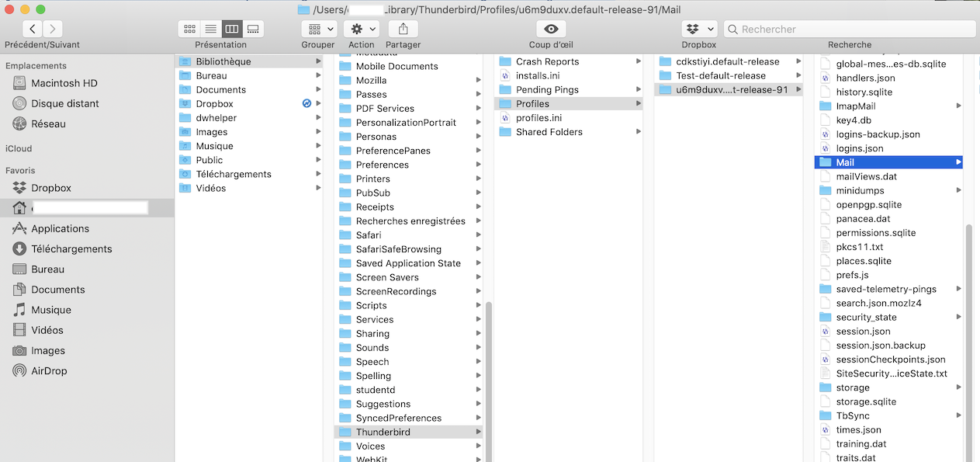980x462 pixels.
Task: Switch to list view mode
Action: (x=210, y=29)
